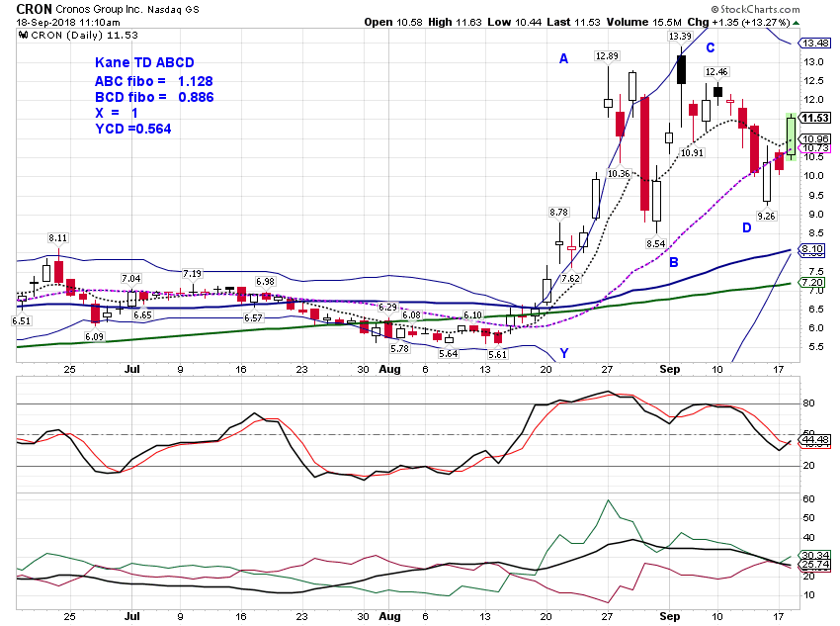The width and height of the screenshot is (840, 626).
Task: Click the 8.11 high price label
Action: 58,238
